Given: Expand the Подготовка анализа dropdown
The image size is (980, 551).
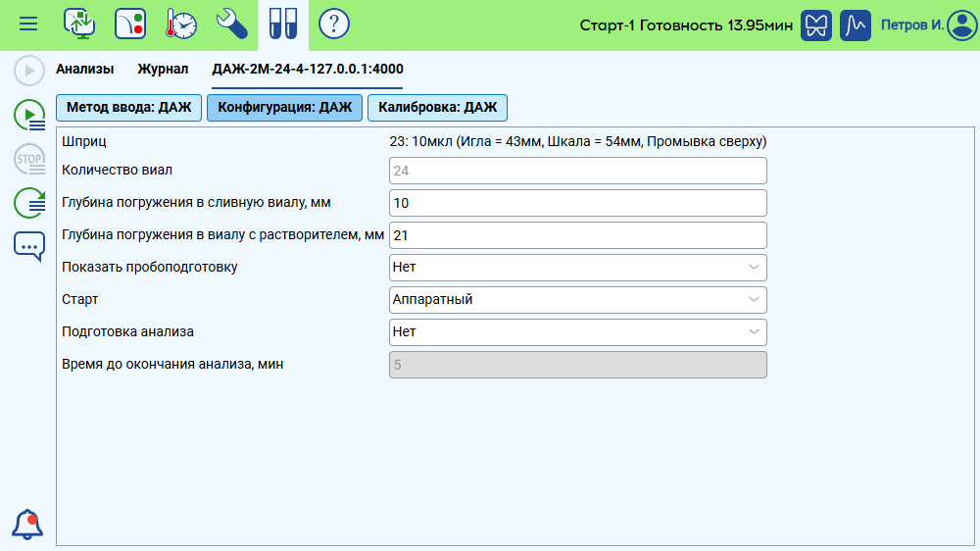Looking at the screenshot, I should point(577,331).
